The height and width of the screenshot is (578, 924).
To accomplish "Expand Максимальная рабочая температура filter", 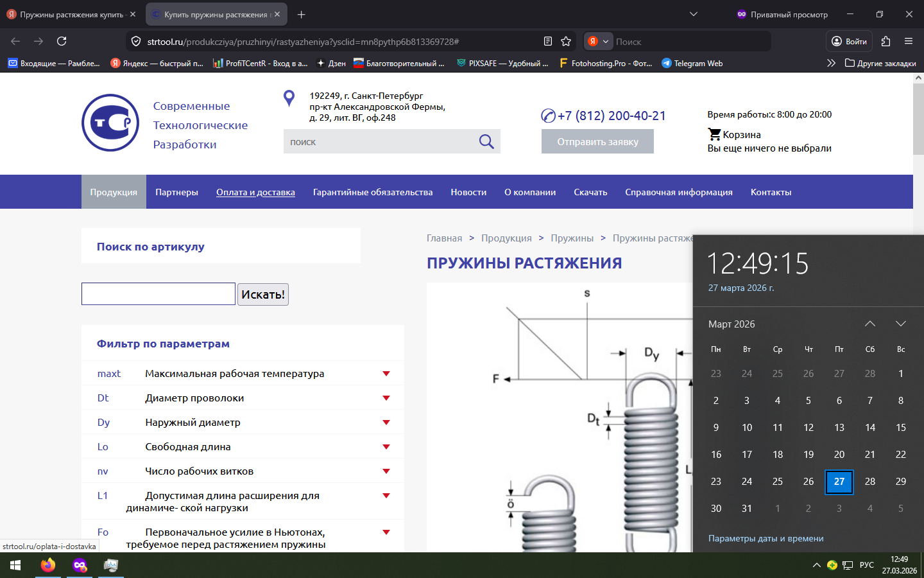I will [x=386, y=374].
